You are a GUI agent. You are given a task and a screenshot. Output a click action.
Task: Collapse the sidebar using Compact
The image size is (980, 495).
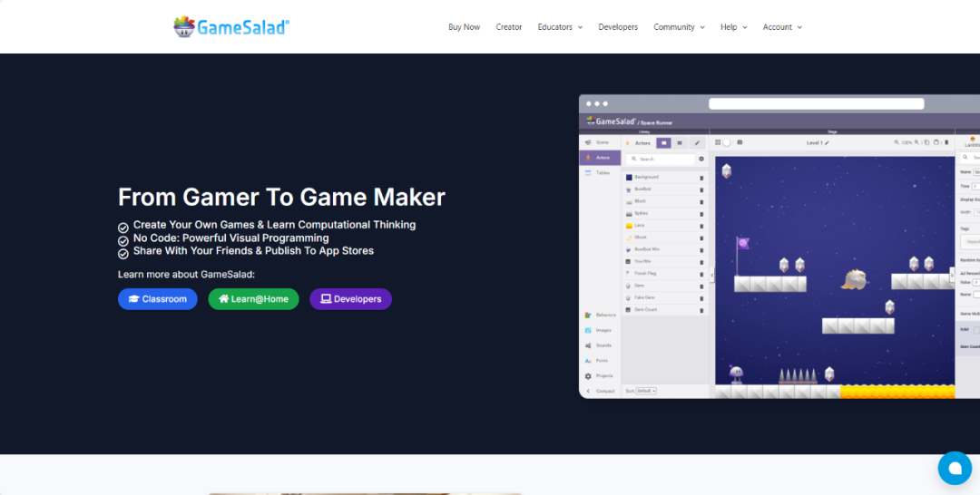point(600,391)
